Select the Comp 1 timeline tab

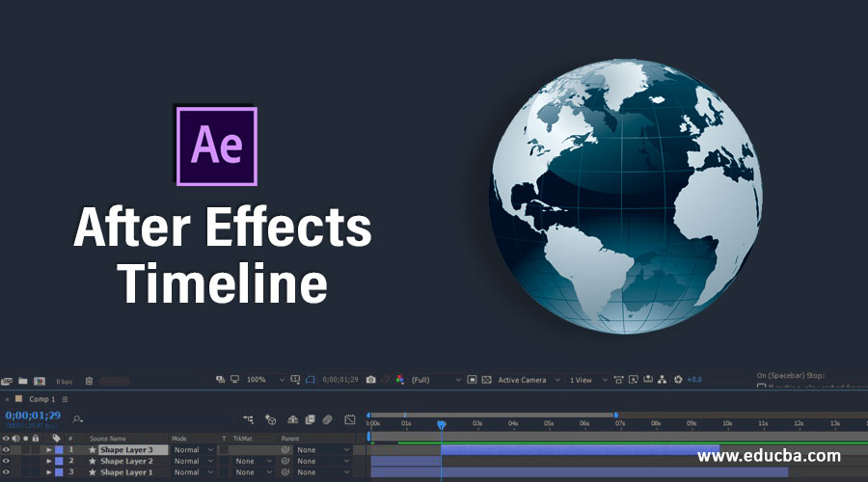tap(42, 399)
